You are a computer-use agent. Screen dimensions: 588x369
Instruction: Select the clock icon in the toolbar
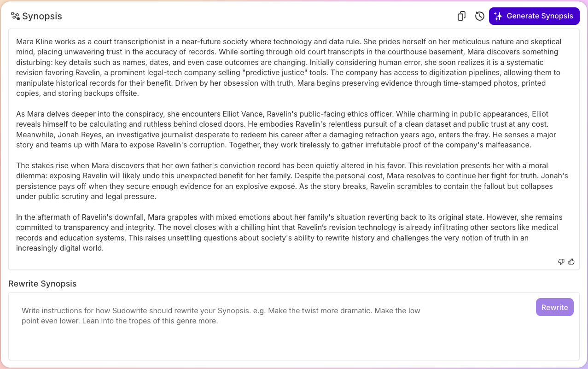click(x=479, y=16)
